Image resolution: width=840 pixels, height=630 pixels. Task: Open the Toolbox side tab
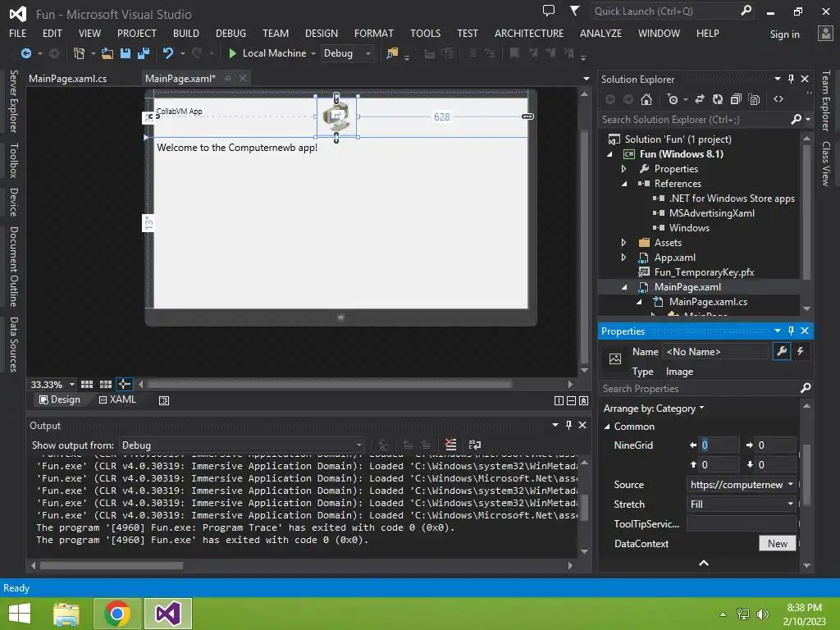point(14,160)
